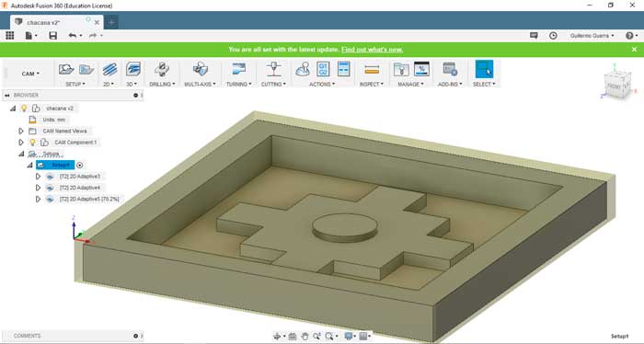Click the Look At icon
The height and width of the screenshot is (344, 644).
pyautogui.click(x=293, y=337)
